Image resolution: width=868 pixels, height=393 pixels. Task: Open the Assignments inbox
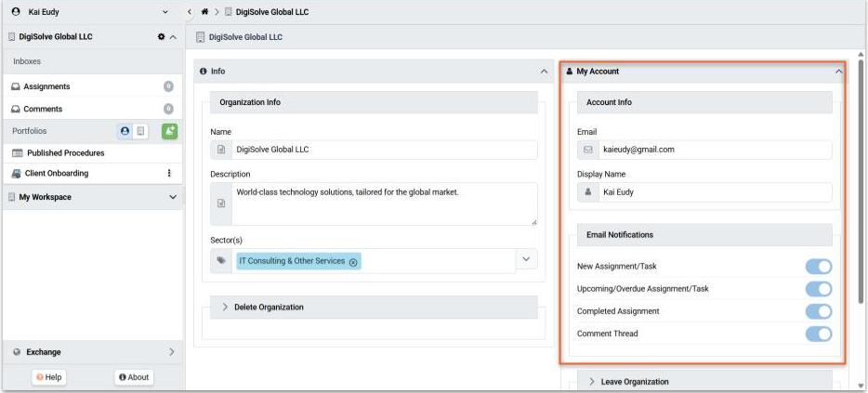(x=46, y=86)
